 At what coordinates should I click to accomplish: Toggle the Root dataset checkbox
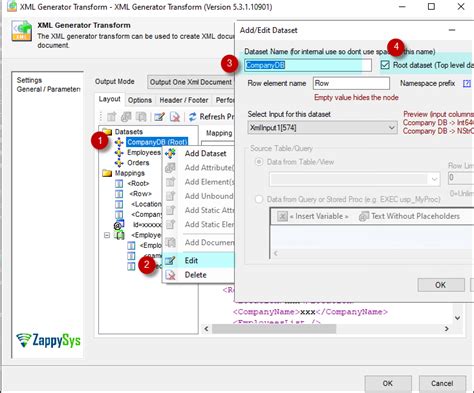[385, 65]
